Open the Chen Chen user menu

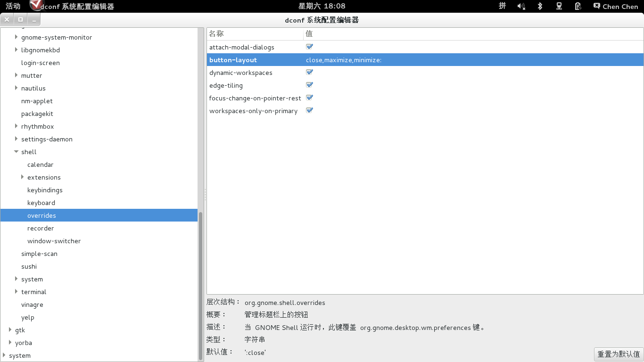click(x=616, y=6)
